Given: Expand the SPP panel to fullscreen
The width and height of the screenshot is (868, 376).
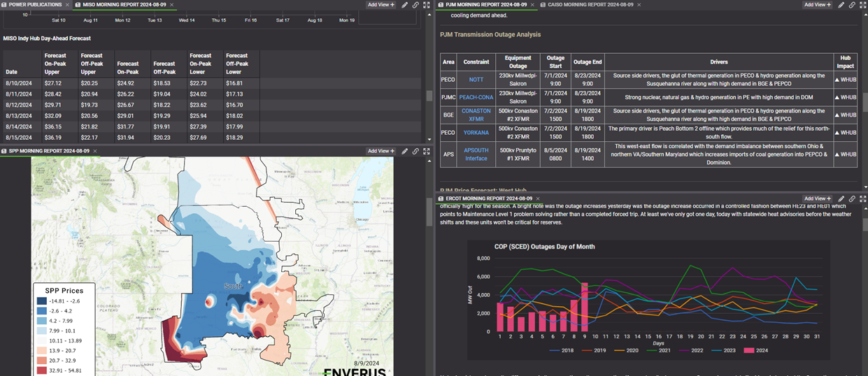Looking at the screenshot, I should coord(427,151).
